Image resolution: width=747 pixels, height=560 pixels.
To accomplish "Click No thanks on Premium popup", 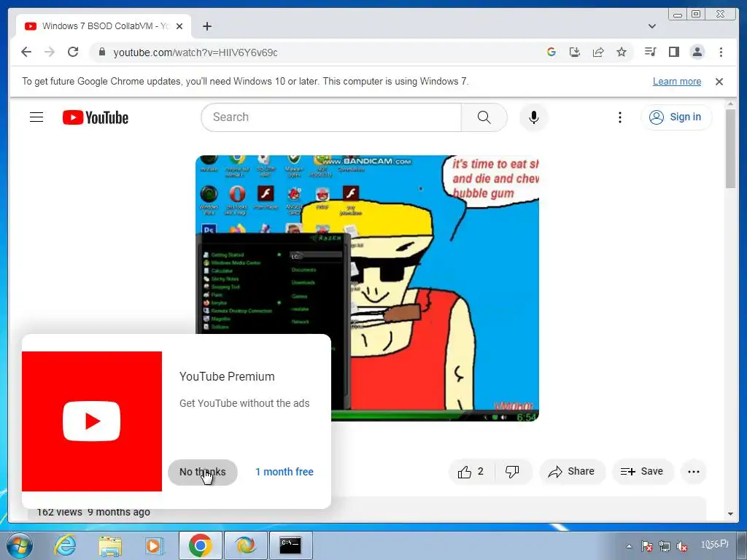I will [x=203, y=472].
